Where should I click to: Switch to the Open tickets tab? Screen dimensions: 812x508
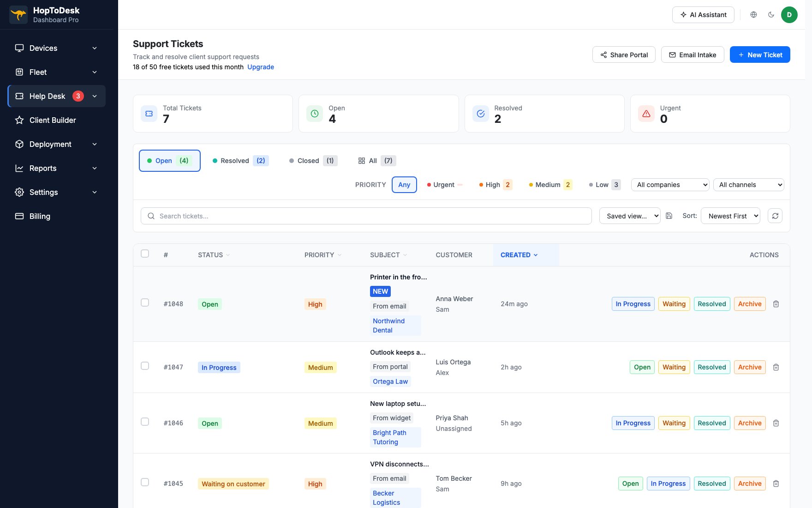pyautogui.click(x=170, y=161)
